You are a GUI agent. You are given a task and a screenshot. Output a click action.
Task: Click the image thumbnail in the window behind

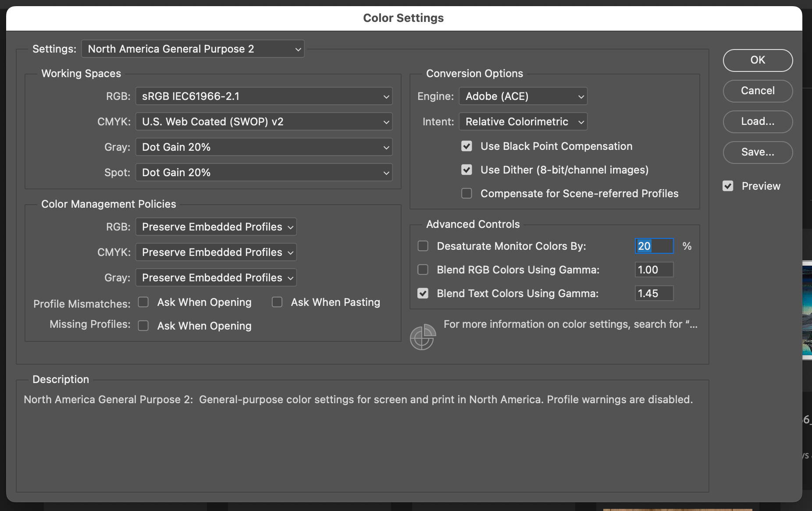coord(807,310)
